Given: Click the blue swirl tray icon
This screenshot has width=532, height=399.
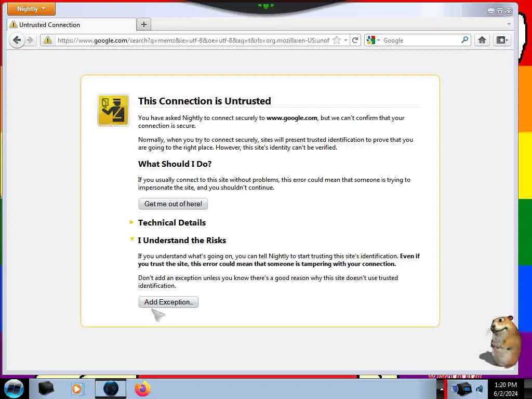Looking at the screenshot, I should tap(480, 389).
